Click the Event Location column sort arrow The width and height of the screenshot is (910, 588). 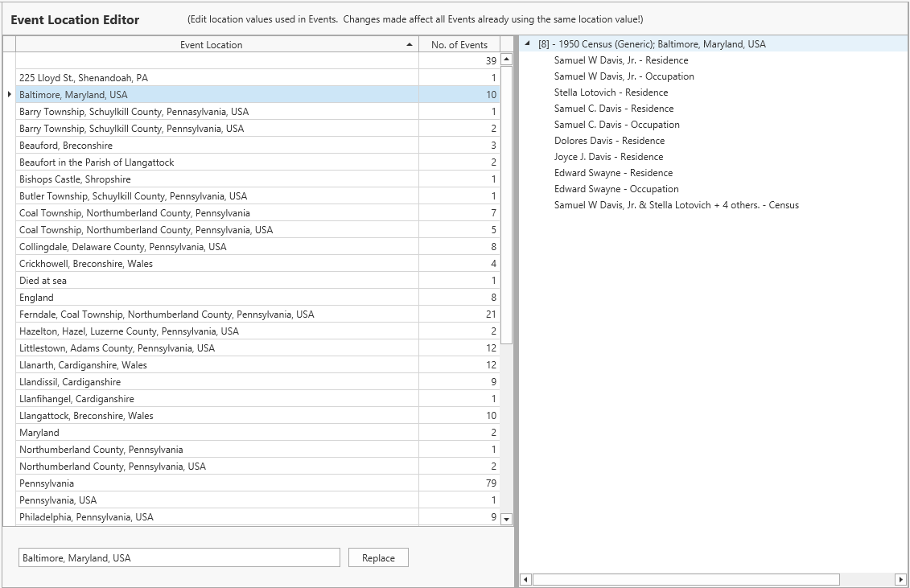[x=410, y=45]
